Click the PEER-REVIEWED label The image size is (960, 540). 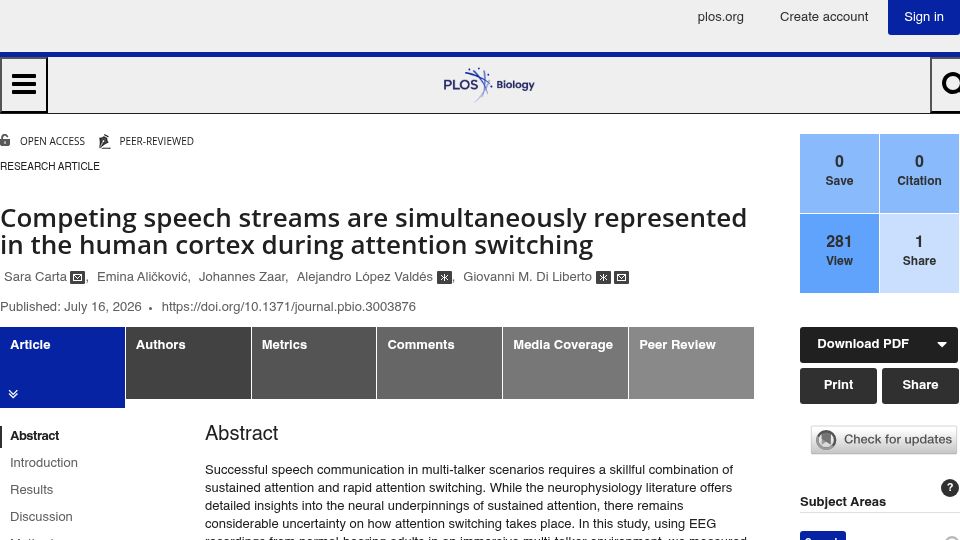pos(157,141)
